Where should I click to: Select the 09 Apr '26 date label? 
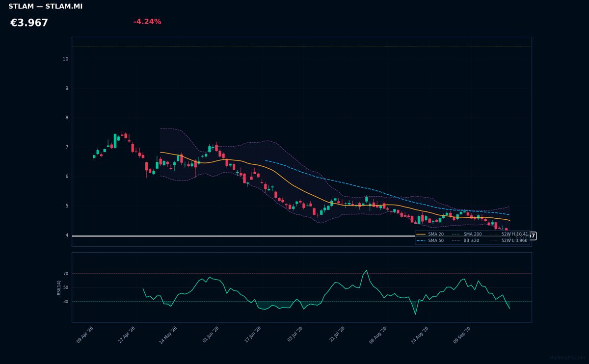[85, 335]
